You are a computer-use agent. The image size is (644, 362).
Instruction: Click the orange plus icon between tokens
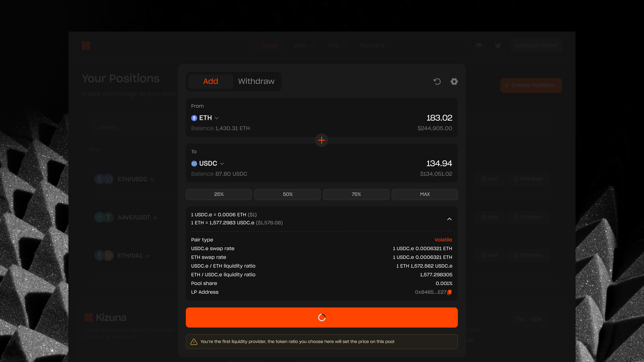point(321,140)
